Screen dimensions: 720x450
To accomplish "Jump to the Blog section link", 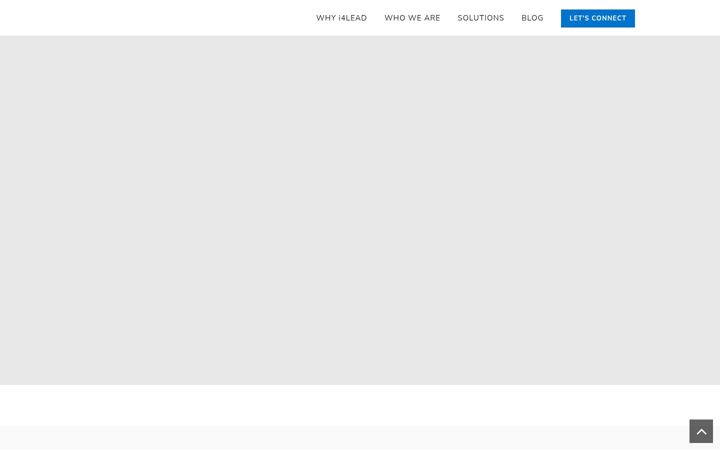I will point(532,18).
